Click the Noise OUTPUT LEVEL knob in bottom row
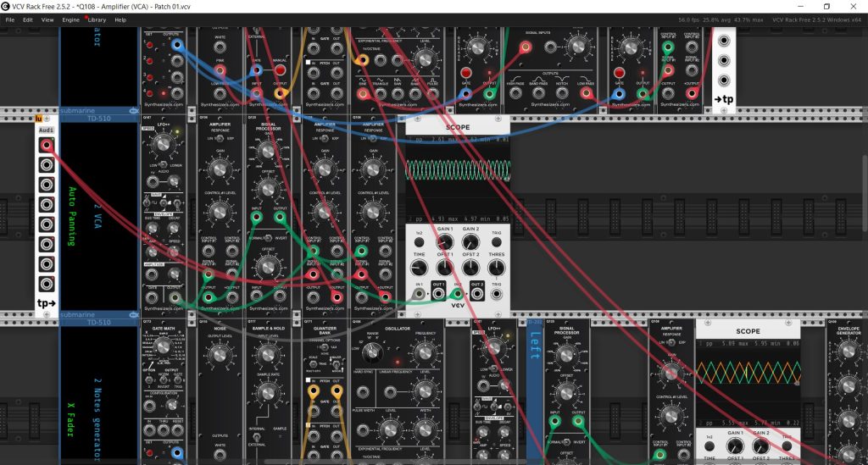The image size is (868, 465). tap(220, 354)
